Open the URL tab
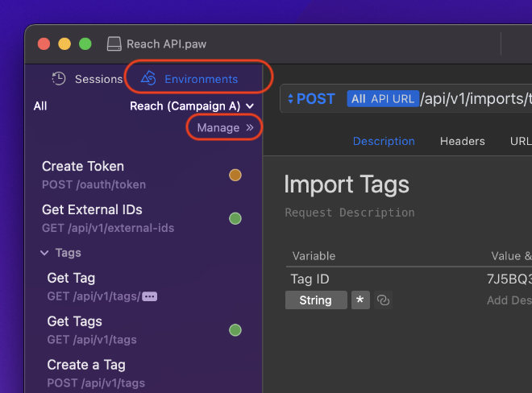532x393 pixels. coord(521,141)
